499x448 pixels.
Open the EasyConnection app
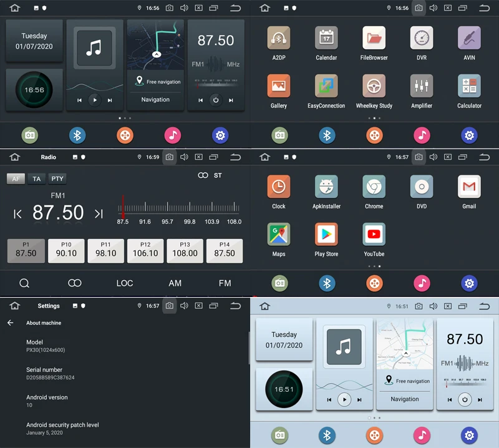(x=326, y=87)
